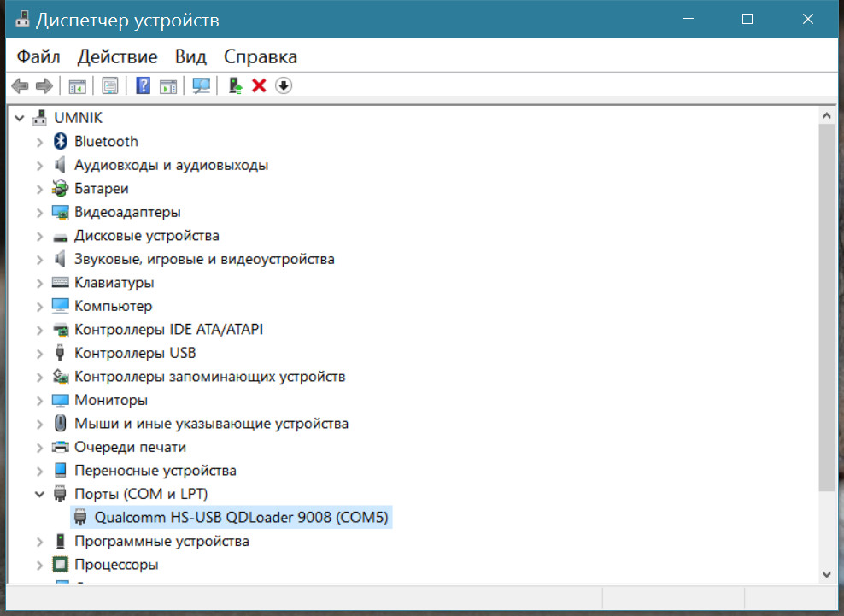This screenshot has height=616, width=844.
Task: Click the Help question mark toolbar icon
Action: (x=144, y=85)
